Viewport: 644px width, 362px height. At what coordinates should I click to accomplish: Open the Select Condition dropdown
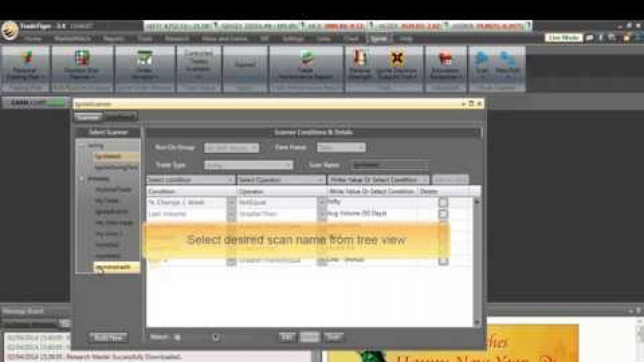click(191, 180)
